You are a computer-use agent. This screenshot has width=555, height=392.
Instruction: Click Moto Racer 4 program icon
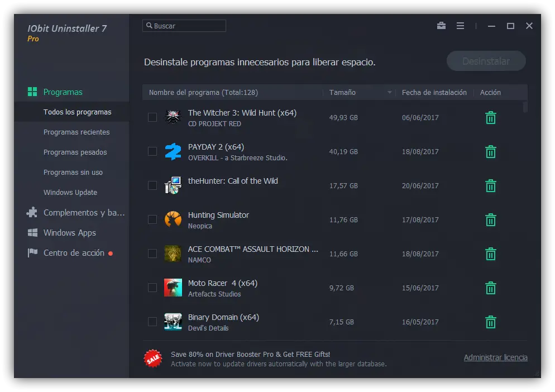(173, 288)
